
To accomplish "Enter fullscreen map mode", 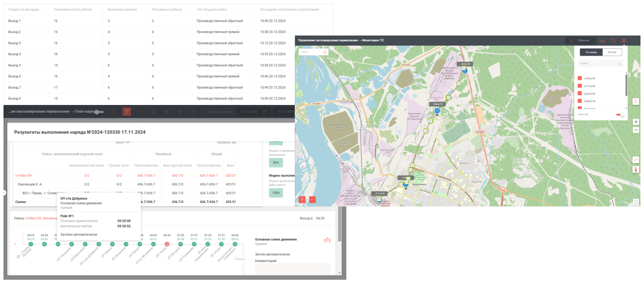I will [636, 202].
